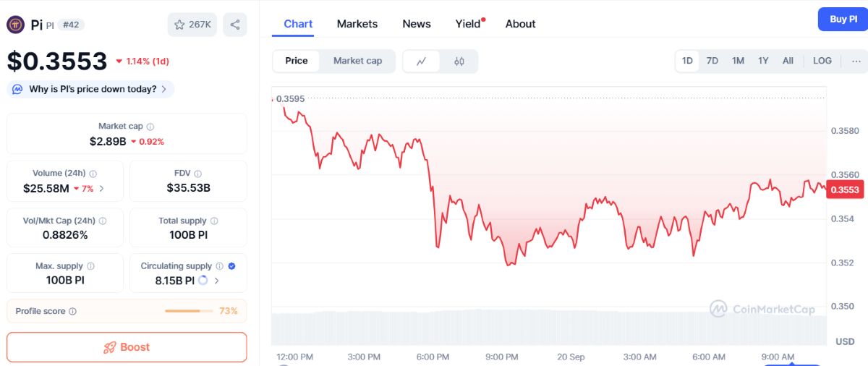Open the News tab
The height and width of the screenshot is (366, 868).
click(417, 24)
